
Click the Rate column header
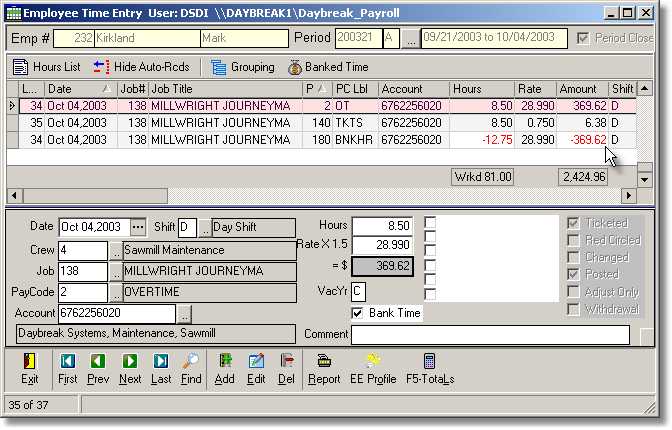tap(535, 89)
